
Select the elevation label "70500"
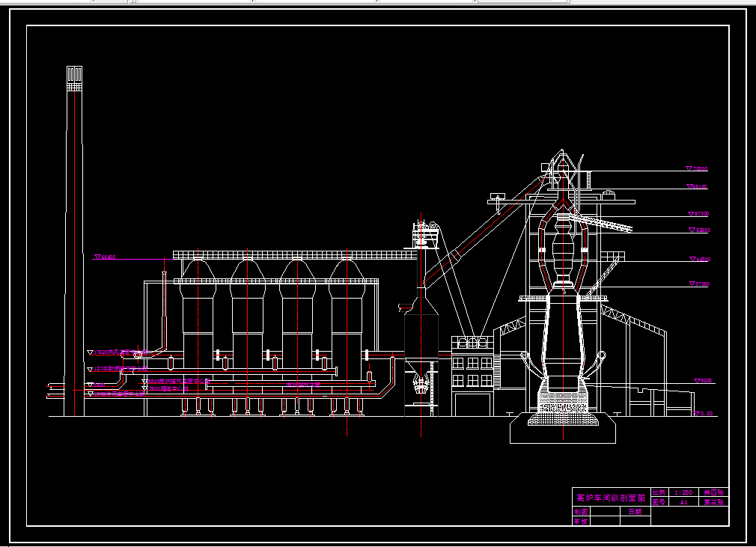[x=700, y=168]
